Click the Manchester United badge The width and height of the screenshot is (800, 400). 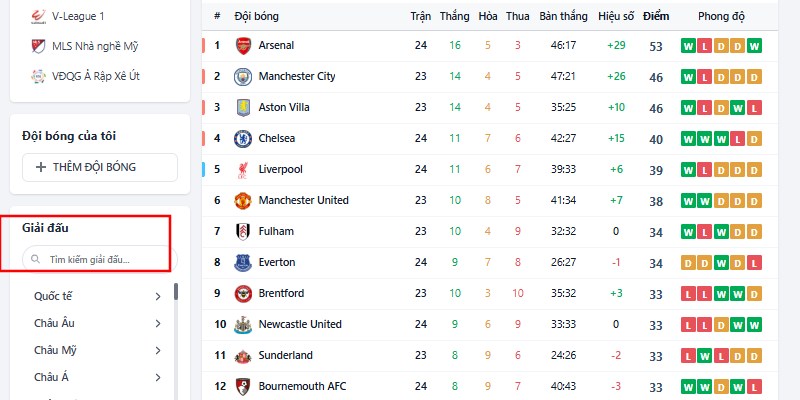pyautogui.click(x=243, y=201)
